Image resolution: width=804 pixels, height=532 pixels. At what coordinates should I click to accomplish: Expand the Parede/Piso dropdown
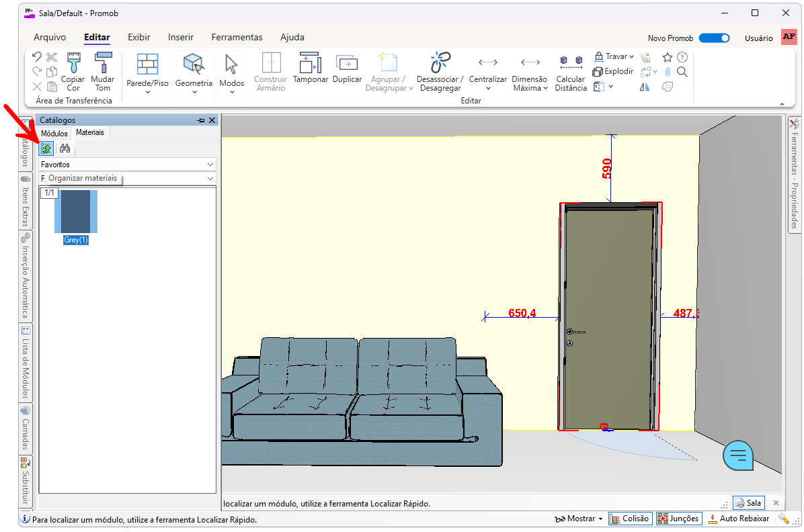point(147,92)
